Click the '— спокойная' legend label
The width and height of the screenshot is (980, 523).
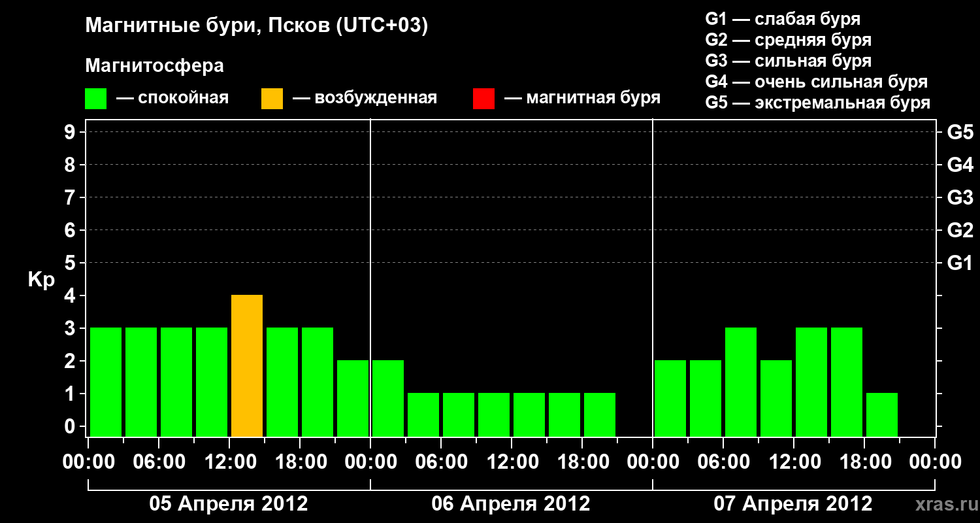tap(172, 98)
